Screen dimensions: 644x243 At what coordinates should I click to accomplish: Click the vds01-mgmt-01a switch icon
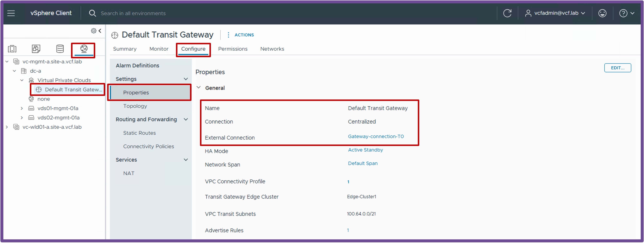tap(31, 108)
